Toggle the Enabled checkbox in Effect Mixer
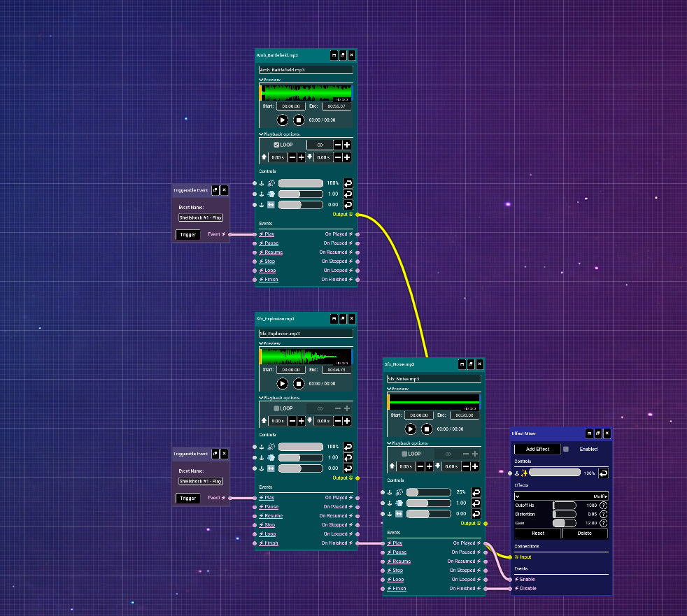687x616 pixels. pyautogui.click(x=565, y=449)
